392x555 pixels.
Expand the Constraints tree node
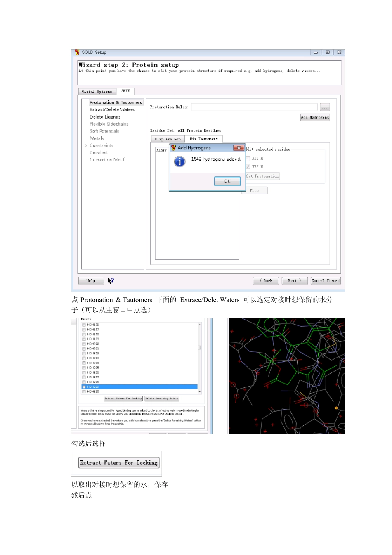[86, 145]
